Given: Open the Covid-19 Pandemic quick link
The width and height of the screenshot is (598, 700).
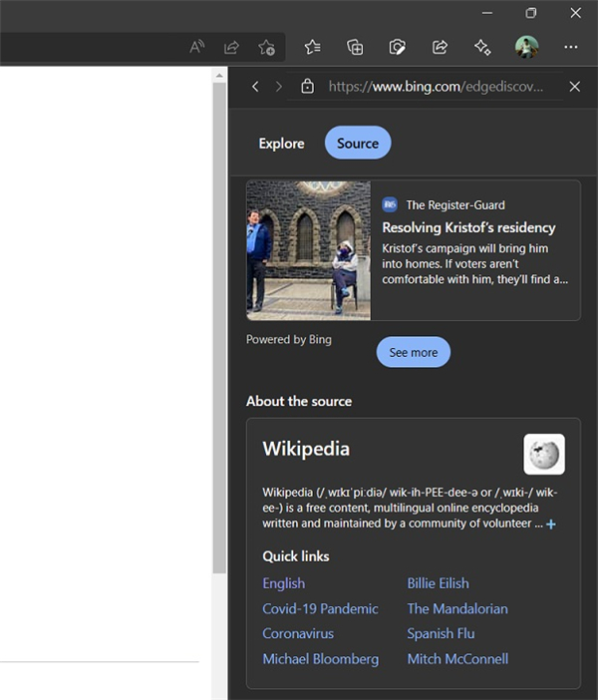Looking at the screenshot, I should 320,608.
